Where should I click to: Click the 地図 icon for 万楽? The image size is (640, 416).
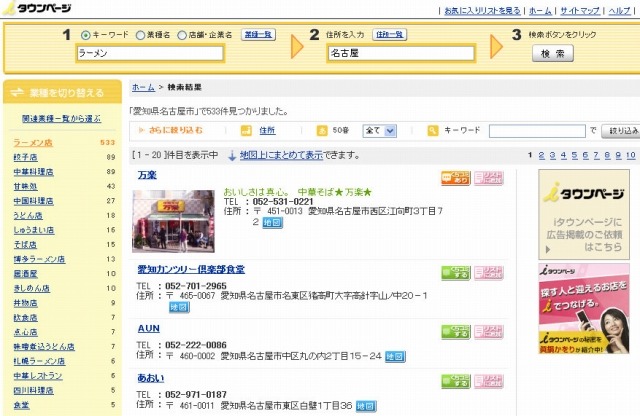[272, 222]
